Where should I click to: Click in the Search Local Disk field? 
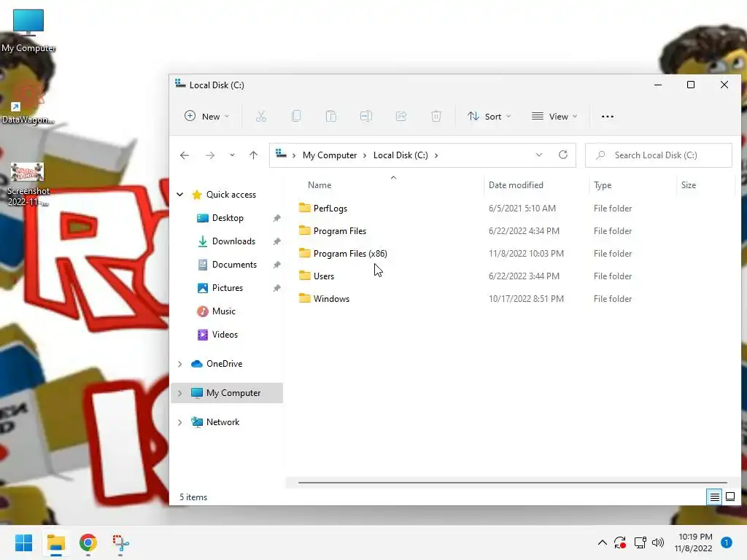(x=659, y=155)
